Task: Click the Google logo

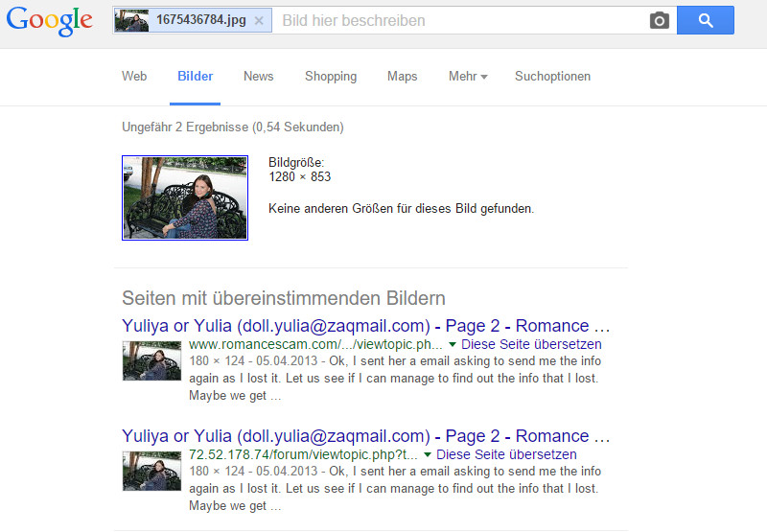Action: [50, 21]
